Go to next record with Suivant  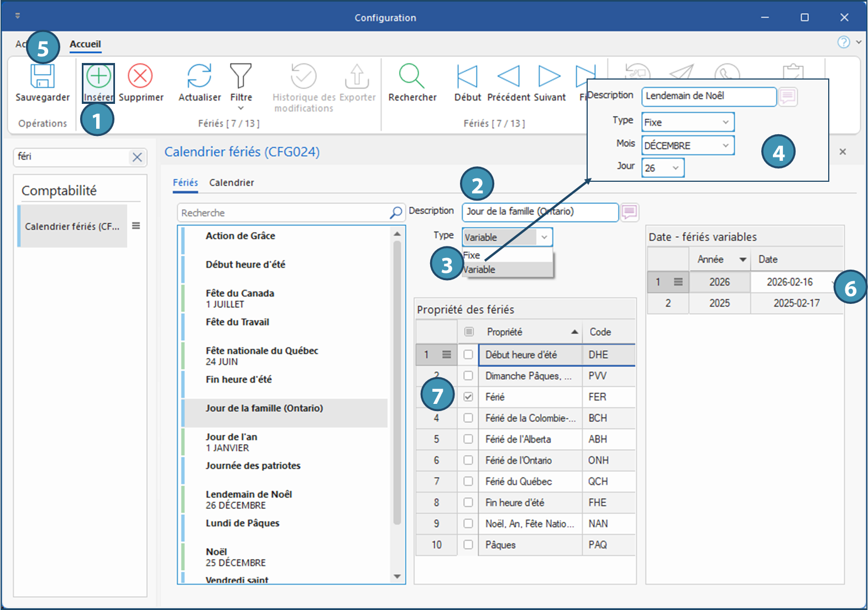point(549,77)
